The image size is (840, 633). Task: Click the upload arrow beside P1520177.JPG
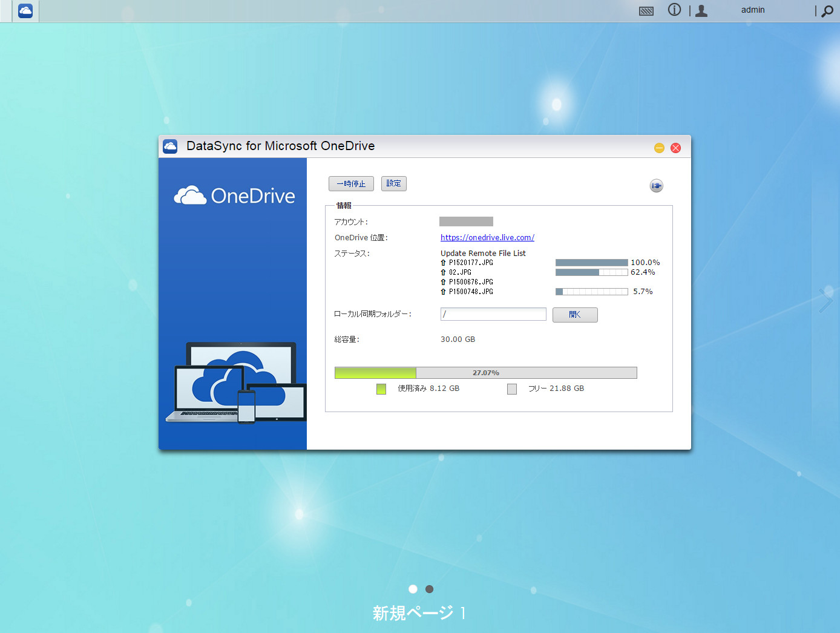pos(443,263)
